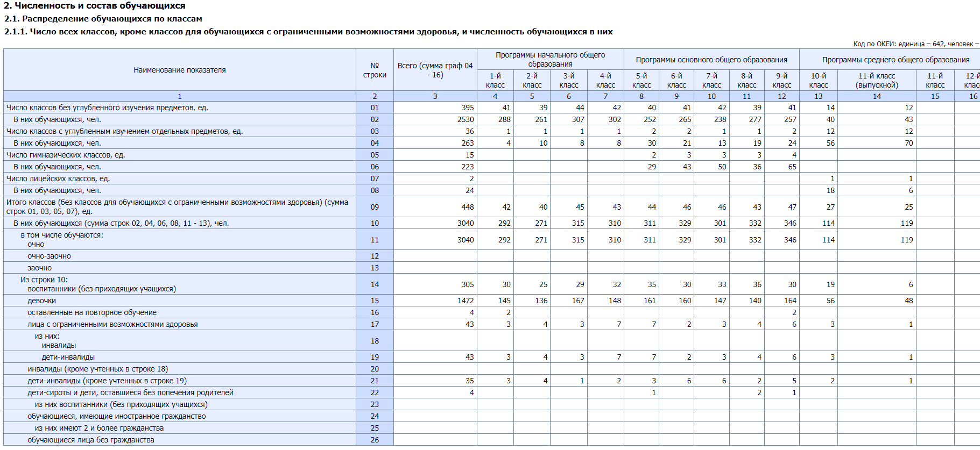Select subheading '2.1. Распределение обучающихся по классам'

point(103,19)
